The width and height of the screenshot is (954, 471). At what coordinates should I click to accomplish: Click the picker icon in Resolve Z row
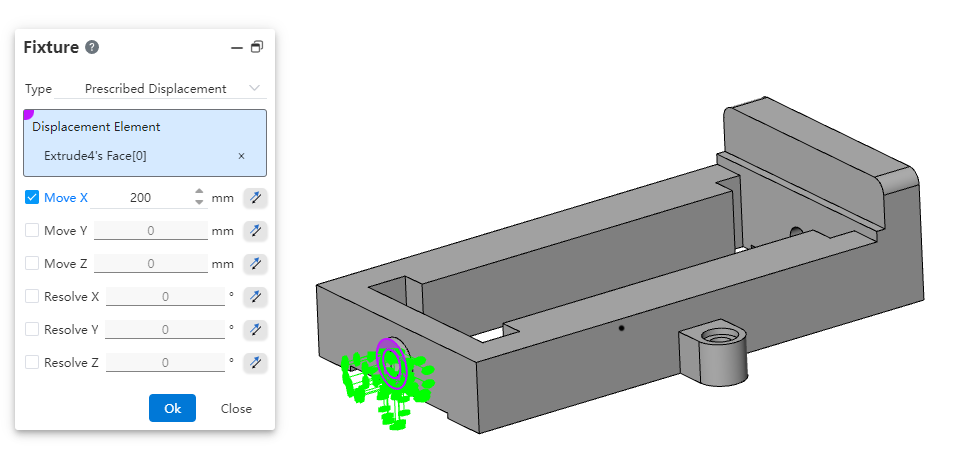(x=255, y=363)
